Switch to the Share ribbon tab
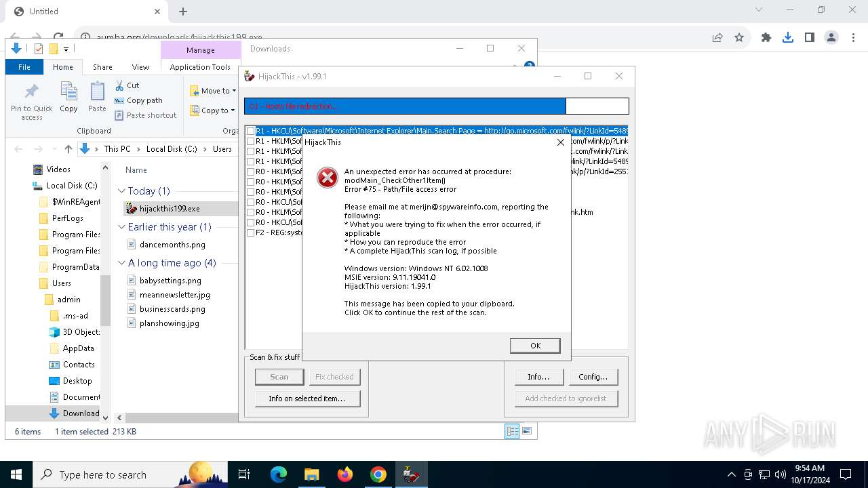868x488 pixels. pyautogui.click(x=102, y=67)
